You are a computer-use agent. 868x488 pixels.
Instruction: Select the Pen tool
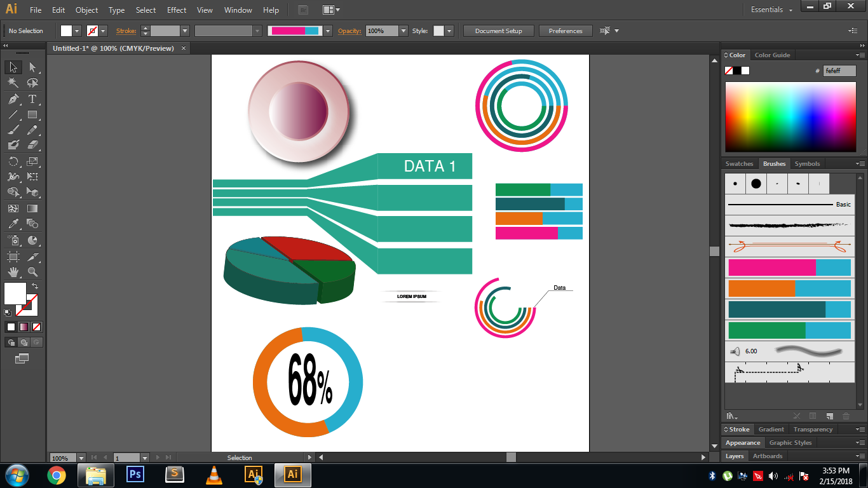point(13,99)
